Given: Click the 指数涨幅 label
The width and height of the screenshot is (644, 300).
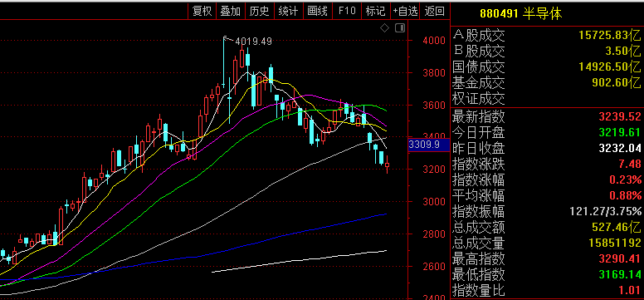Looking at the screenshot, I should click(x=479, y=180).
